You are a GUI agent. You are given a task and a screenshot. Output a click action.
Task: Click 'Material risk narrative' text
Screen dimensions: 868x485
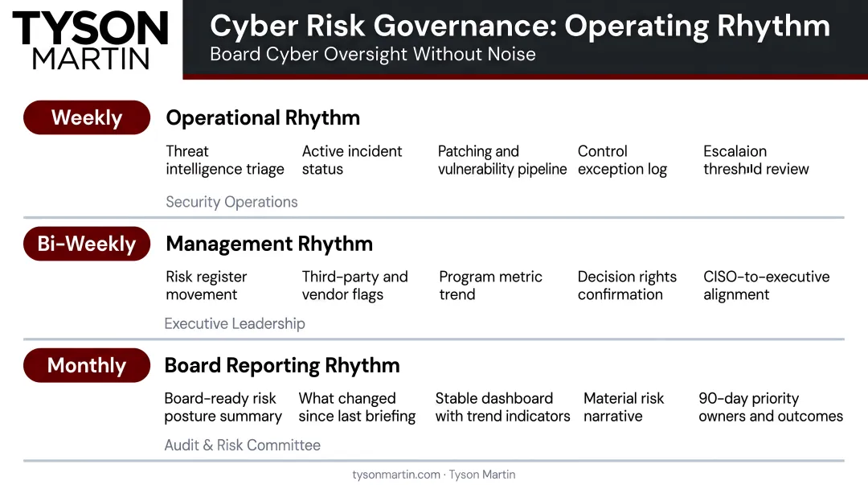pos(624,408)
